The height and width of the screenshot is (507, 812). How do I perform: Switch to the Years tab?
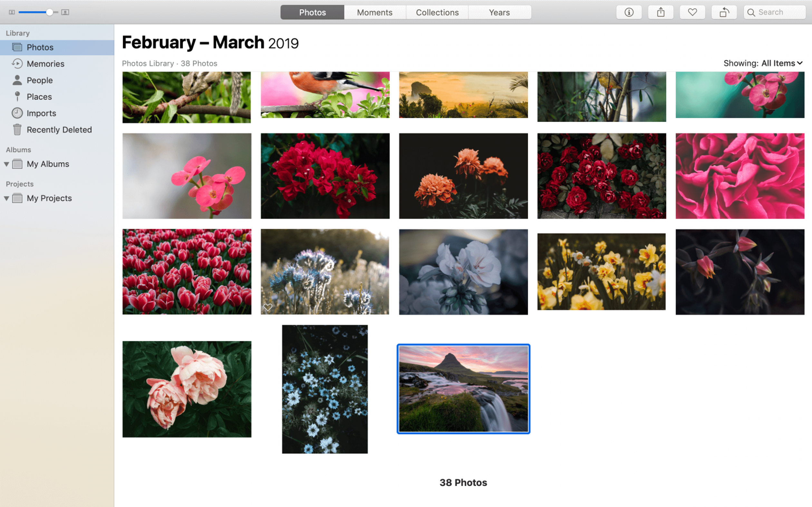click(499, 12)
